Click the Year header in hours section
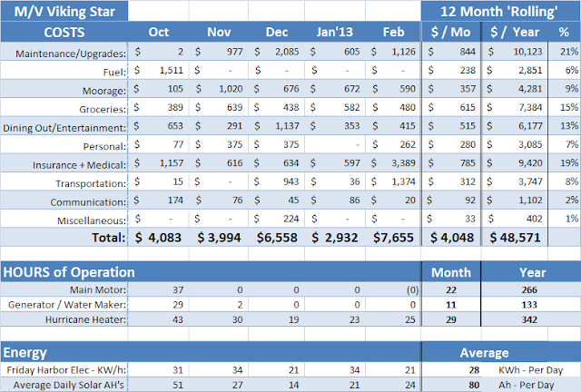Image resolution: width=581 pixels, height=392 pixels. (531, 272)
